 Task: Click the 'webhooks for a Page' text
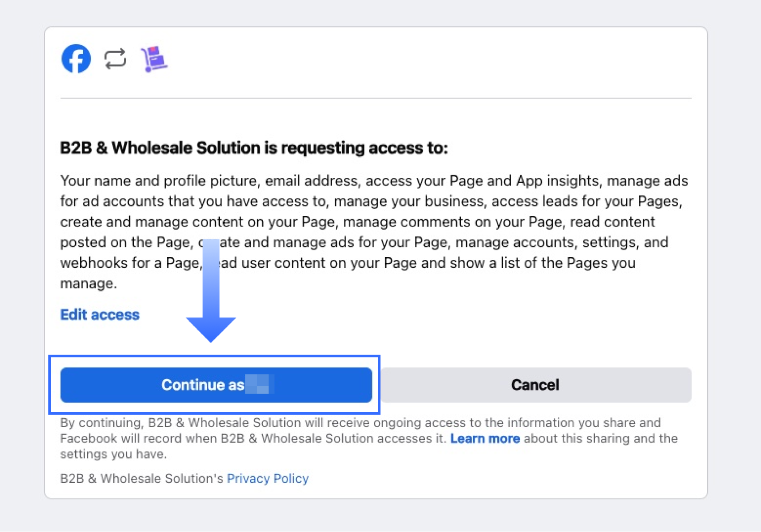point(130,263)
